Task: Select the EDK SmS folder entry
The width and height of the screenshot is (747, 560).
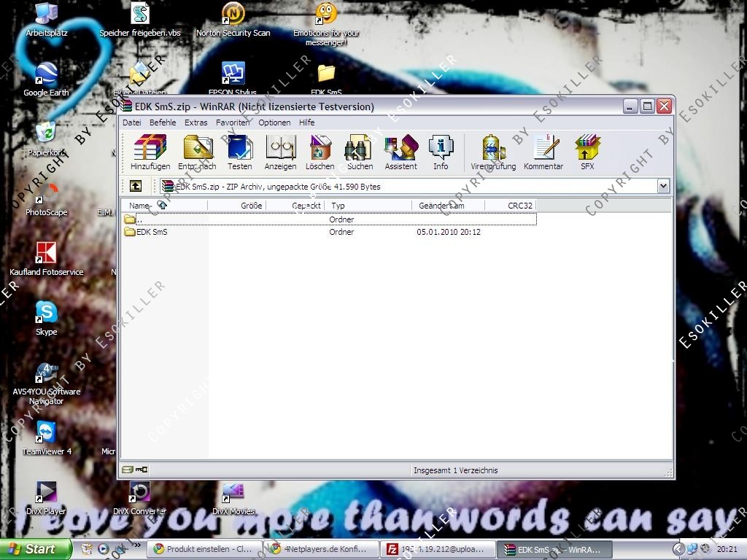Action: [152, 232]
